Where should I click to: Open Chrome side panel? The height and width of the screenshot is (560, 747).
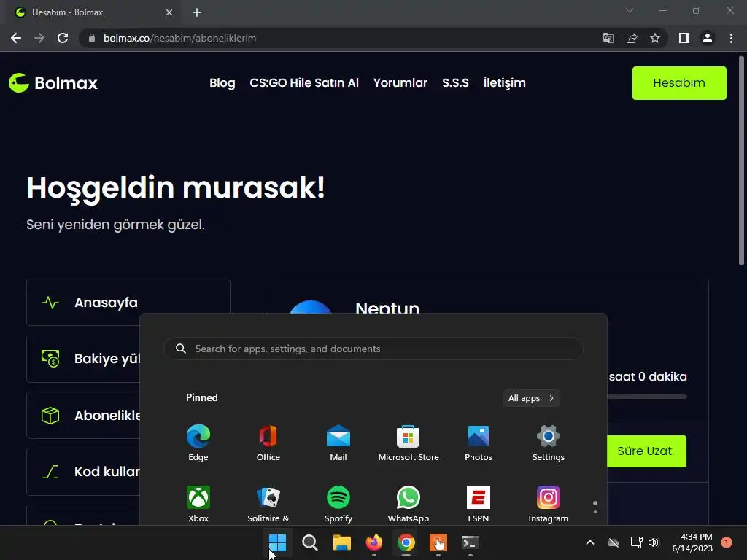(684, 38)
